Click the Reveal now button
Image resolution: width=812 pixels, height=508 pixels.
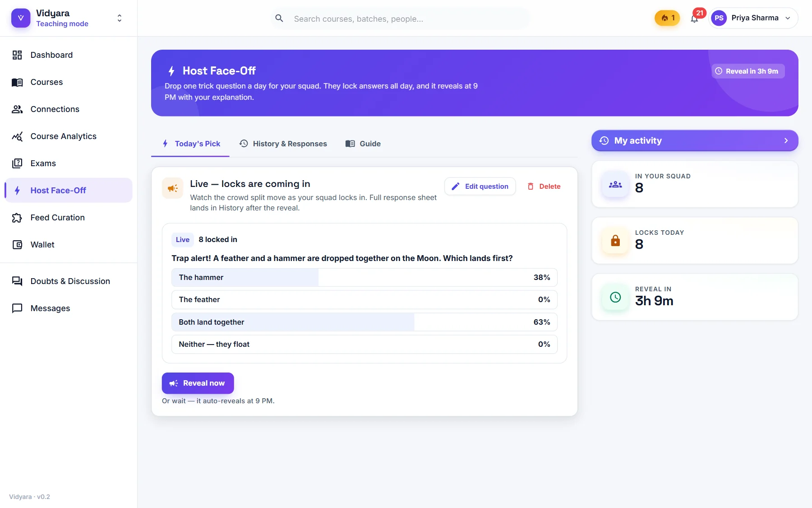198,383
